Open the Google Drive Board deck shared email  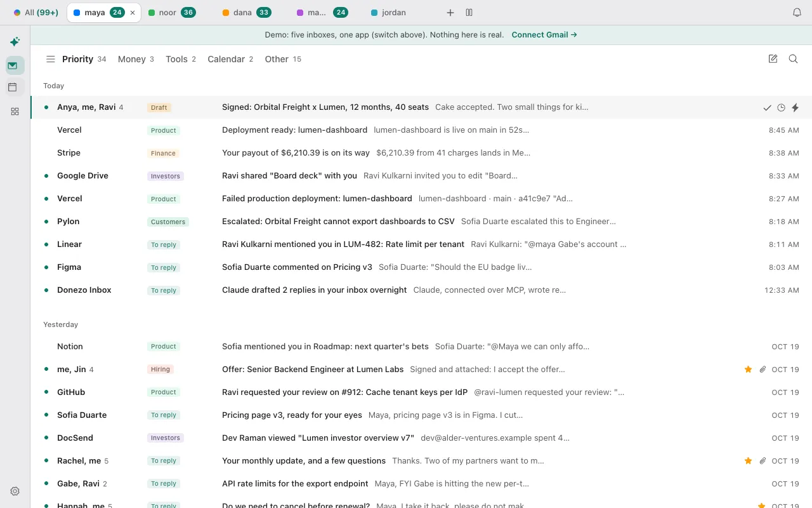(421, 176)
